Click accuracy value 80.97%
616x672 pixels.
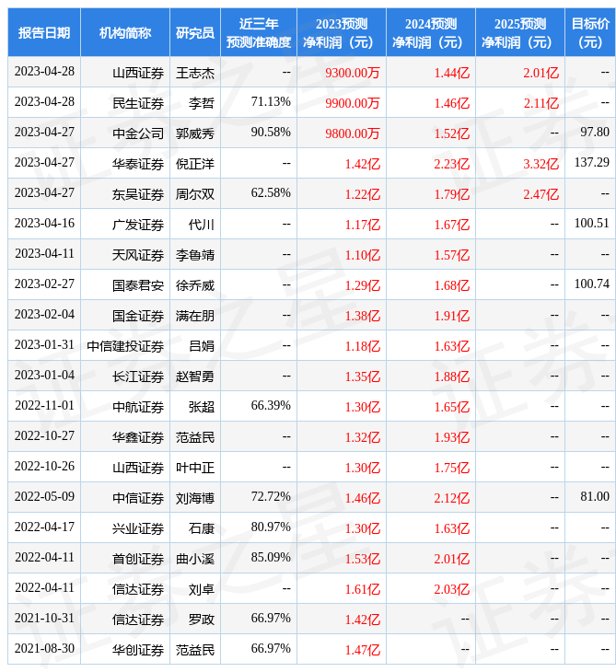[x=271, y=527]
